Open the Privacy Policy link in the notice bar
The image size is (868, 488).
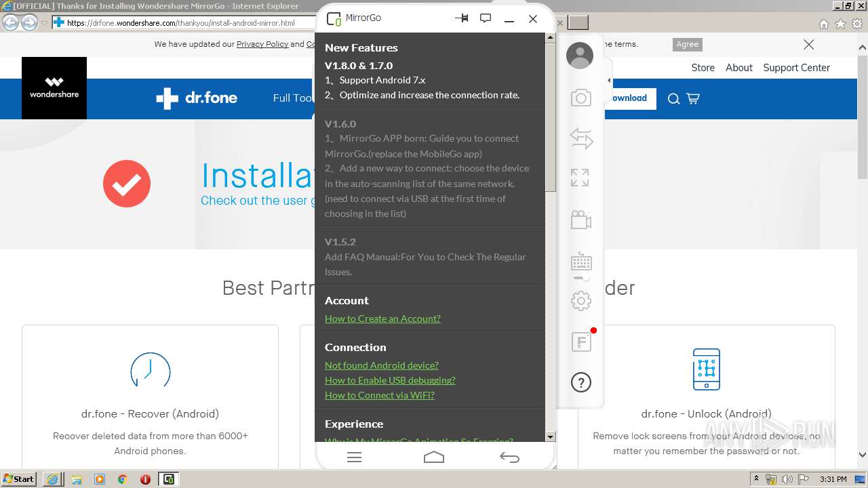[x=262, y=44]
